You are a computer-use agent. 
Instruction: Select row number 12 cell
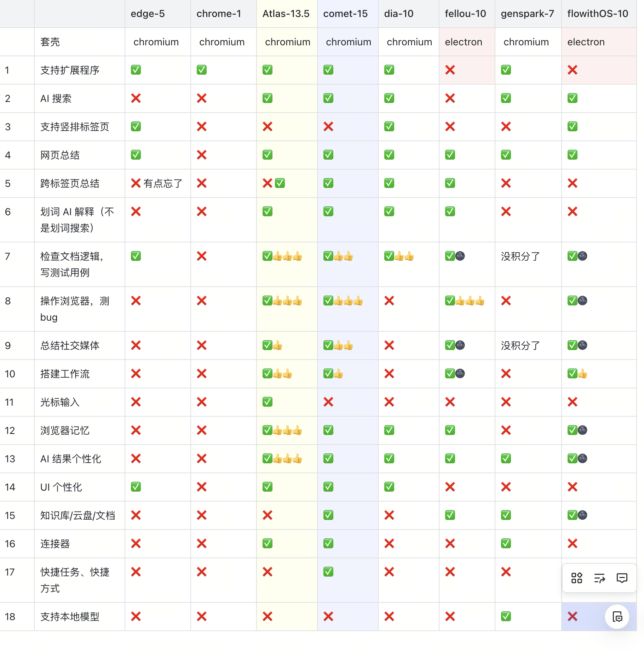click(x=17, y=430)
